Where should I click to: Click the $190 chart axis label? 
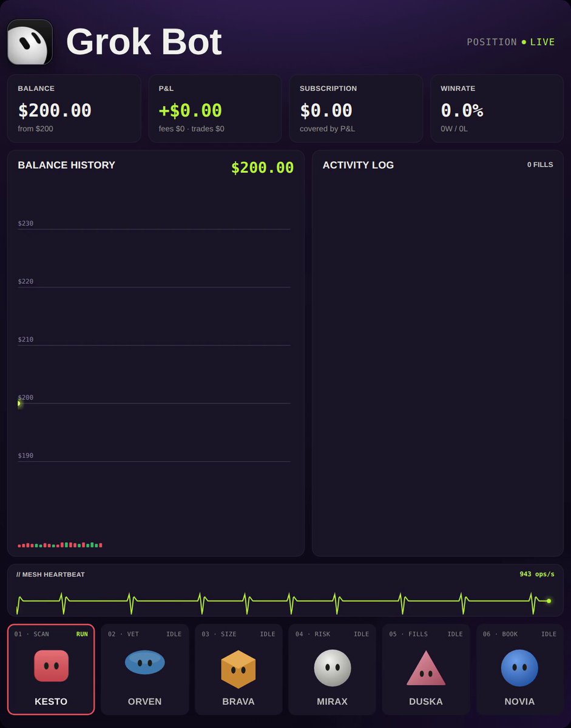coord(25,456)
